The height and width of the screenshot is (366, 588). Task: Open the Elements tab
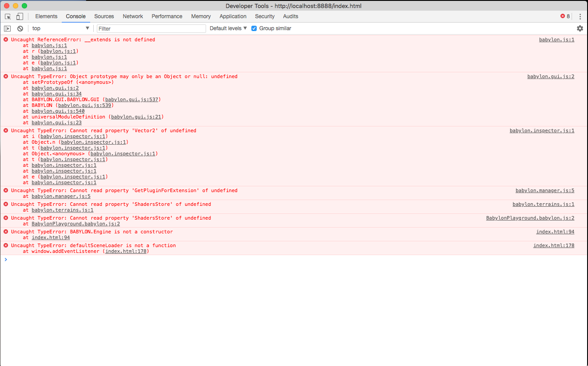(x=46, y=16)
